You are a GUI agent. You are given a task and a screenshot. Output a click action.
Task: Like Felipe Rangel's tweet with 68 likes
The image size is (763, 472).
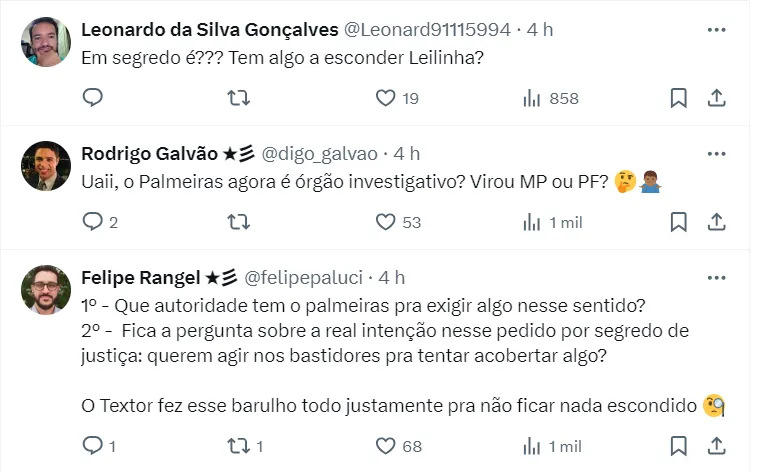[386, 446]
